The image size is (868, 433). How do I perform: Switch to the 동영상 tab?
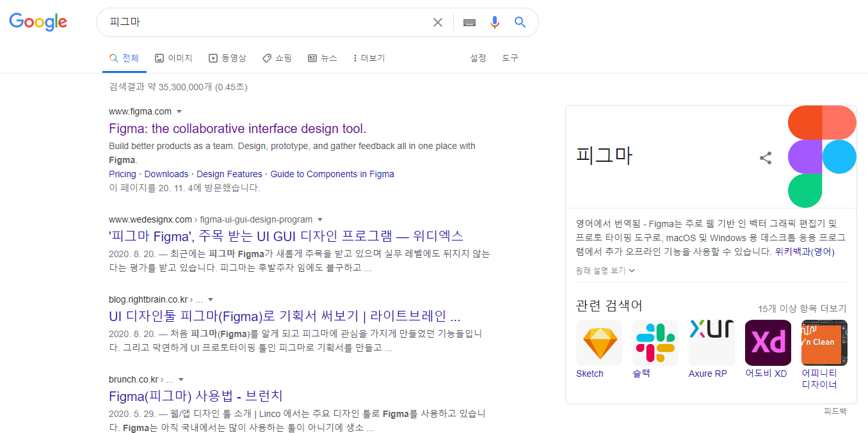[x=227, y=58]
